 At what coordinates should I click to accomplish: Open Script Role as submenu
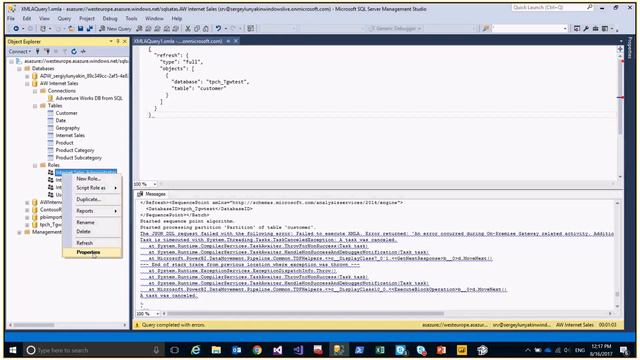pyautogui.click(x=92, y=188)
